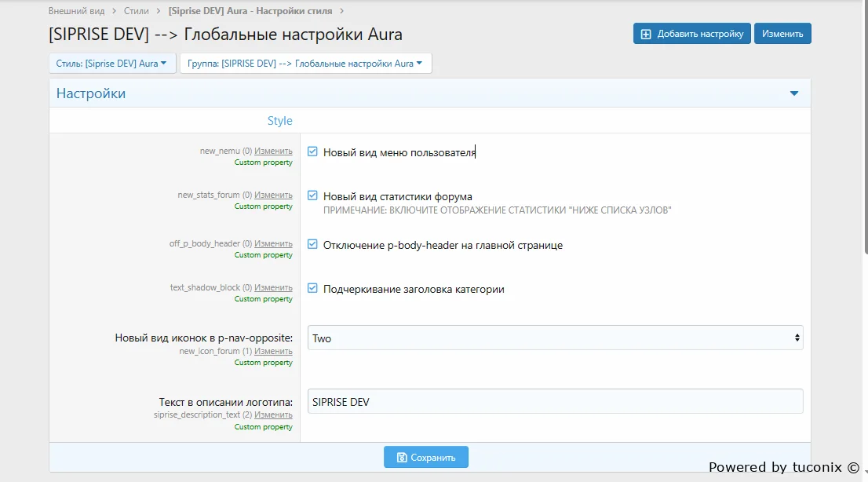Click Изменить link for new_stats_forum
The width and height of the screenshot is (868, 482).
(273, 195)
